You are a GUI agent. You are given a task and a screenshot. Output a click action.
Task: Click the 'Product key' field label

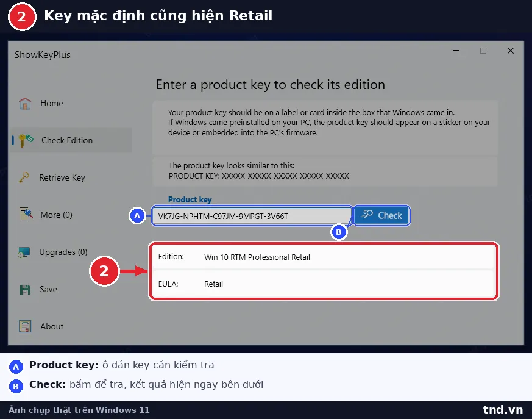190,199
